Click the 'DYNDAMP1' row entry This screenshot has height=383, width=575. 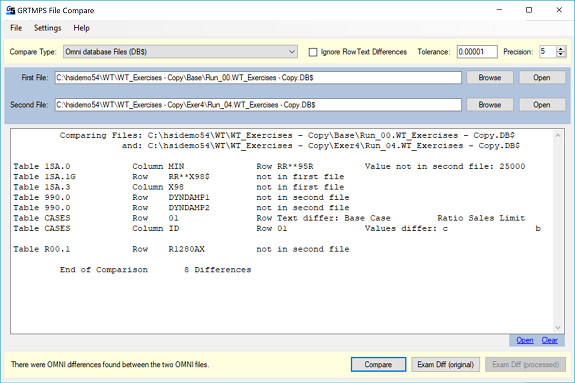(x=189, y=197)
